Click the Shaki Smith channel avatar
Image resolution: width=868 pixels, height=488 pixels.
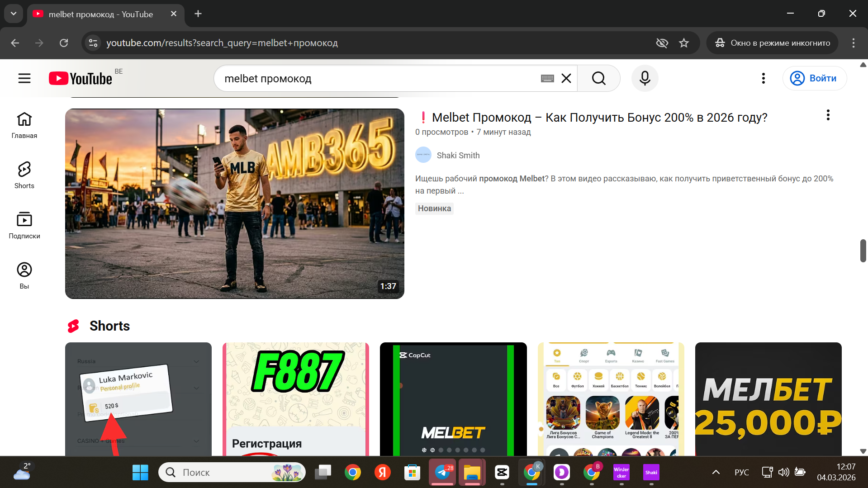[x=423, y=155]
